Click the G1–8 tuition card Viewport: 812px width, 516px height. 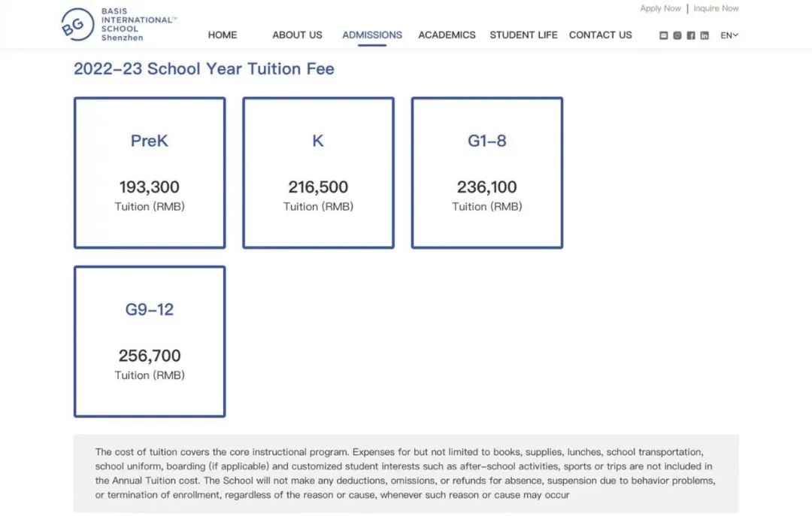click(486, 173)
